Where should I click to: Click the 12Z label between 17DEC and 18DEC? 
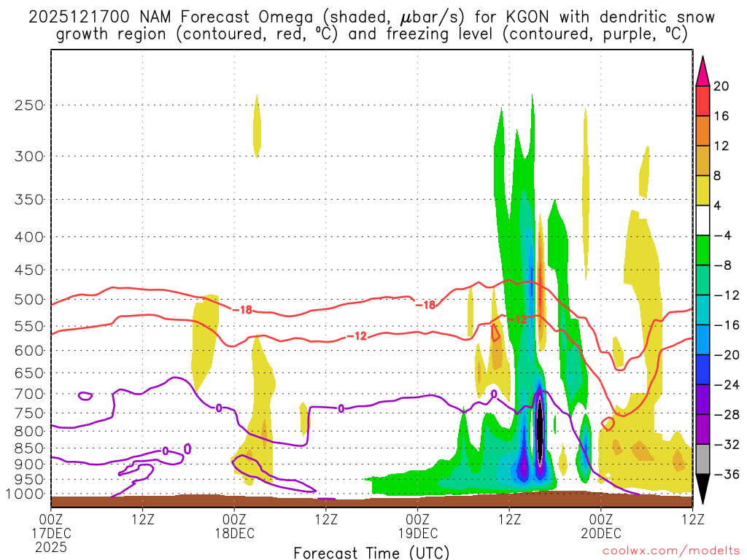click(143, 518)
